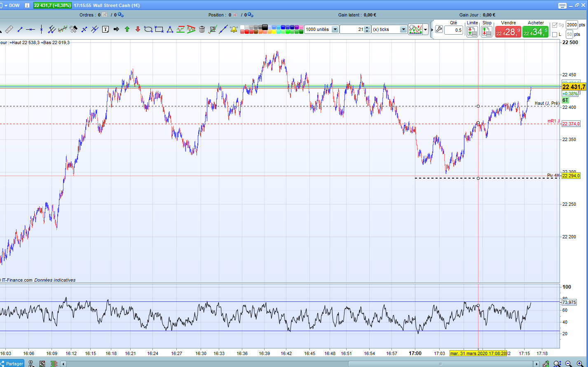Toggle the Sg checkbox
Image resolution: width=588 pixels, height=367 pixels.
pos(555,25)
